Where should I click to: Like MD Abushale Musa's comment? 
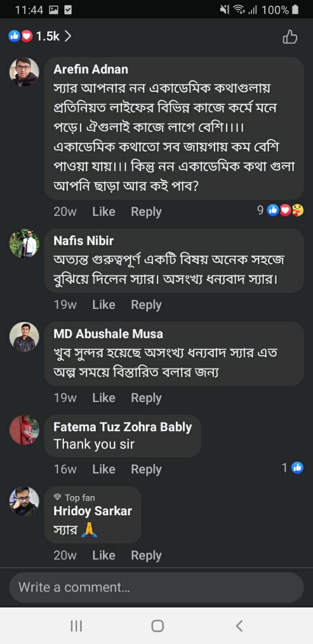tap(104, 398)
